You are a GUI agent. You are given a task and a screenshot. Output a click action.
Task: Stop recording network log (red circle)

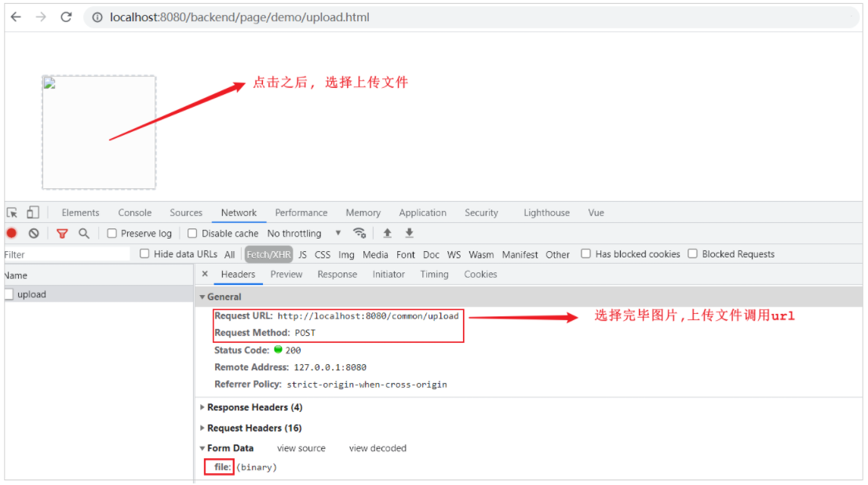12,233
